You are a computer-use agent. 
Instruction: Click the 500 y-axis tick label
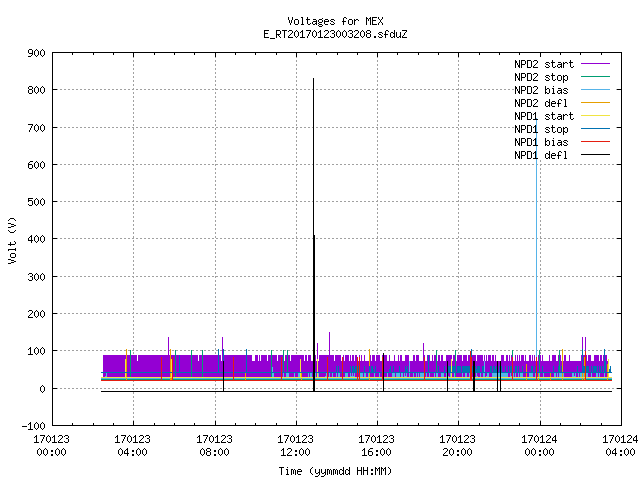pyautogui.click(x=36, y=202)
